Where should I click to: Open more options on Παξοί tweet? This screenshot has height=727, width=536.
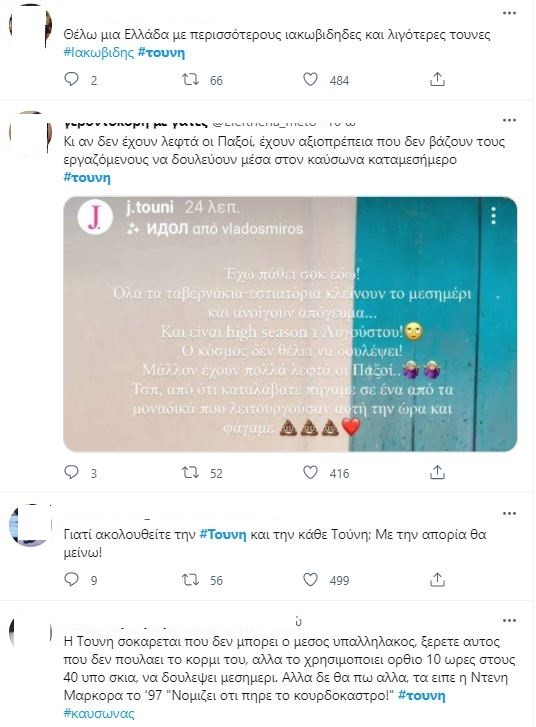509,120
